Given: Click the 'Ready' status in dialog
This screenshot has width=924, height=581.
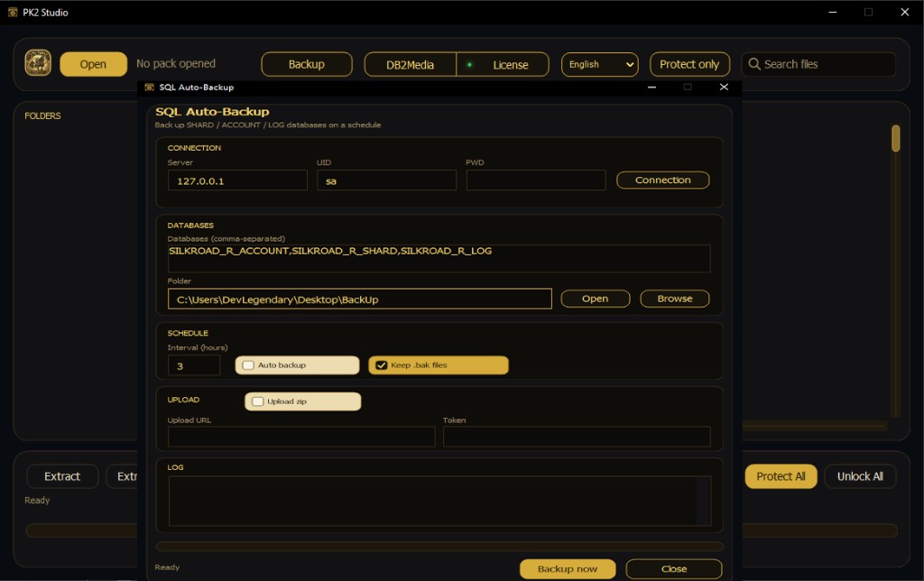Looking at the screenshot, I should click(x=167, y=567).
